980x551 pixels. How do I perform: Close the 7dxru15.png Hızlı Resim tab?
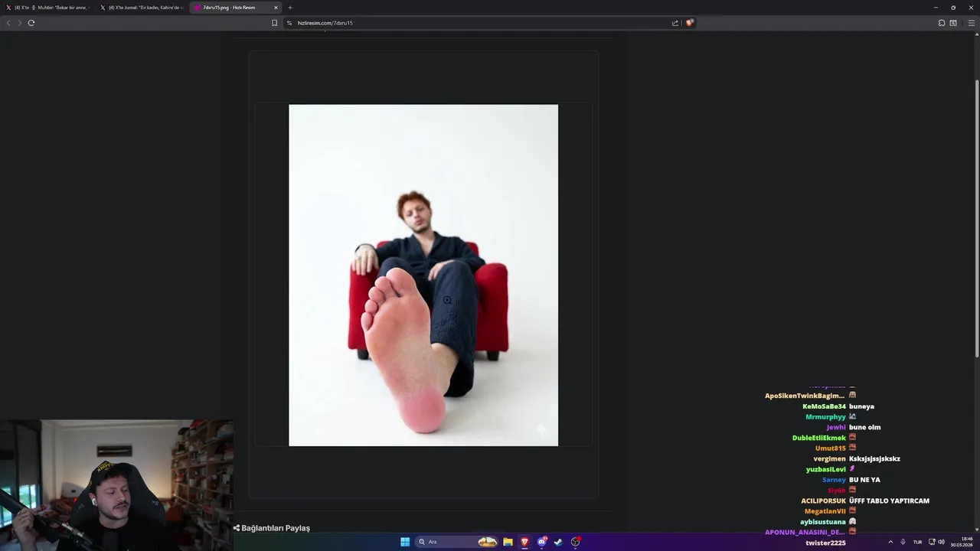pos(276,8)
